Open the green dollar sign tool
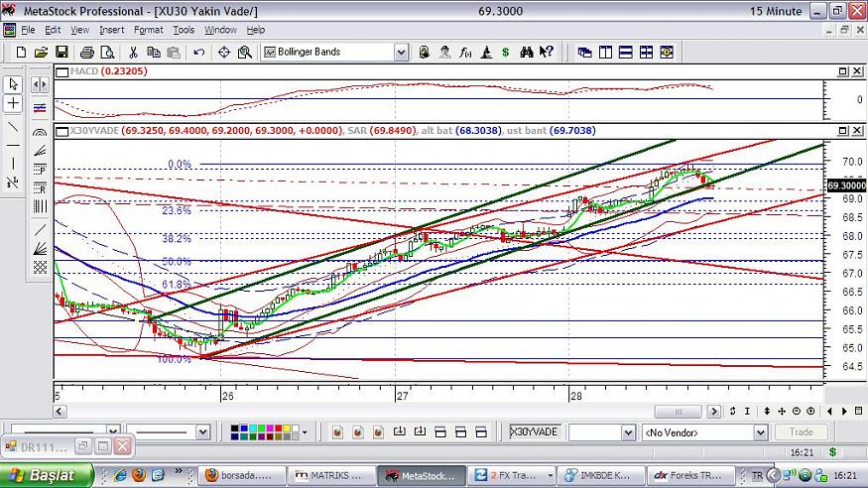This screenshot has height=488, width=868. (x=505, y=52)
